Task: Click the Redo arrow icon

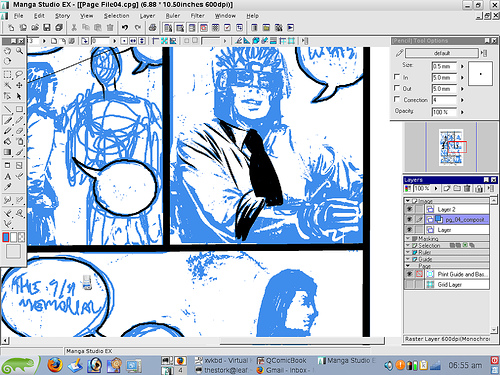Action: pos(137,28)
